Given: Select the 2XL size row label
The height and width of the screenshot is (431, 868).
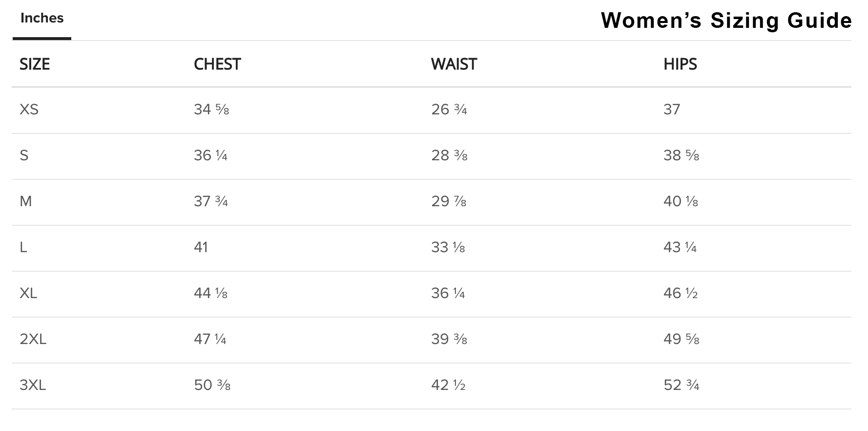Looking at the screenshot, I should [x=33, y=339].
